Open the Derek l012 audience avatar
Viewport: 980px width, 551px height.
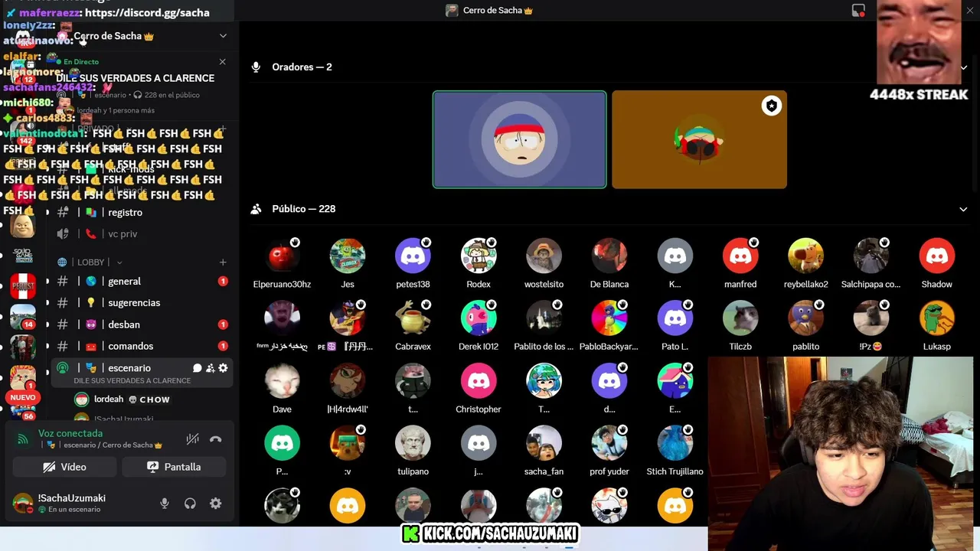coord(479,318)
